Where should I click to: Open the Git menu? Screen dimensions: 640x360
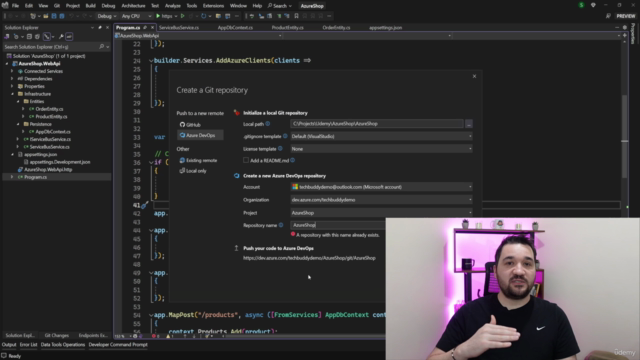(57, 6)
